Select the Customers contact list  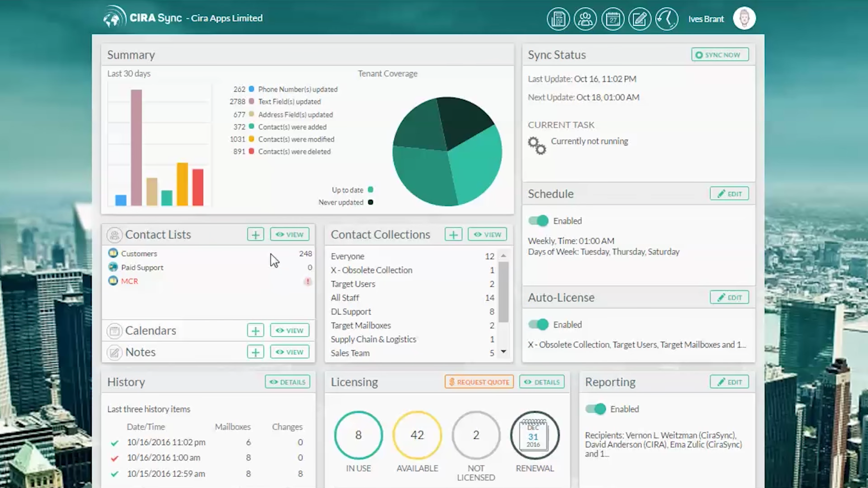click(139, 254)
